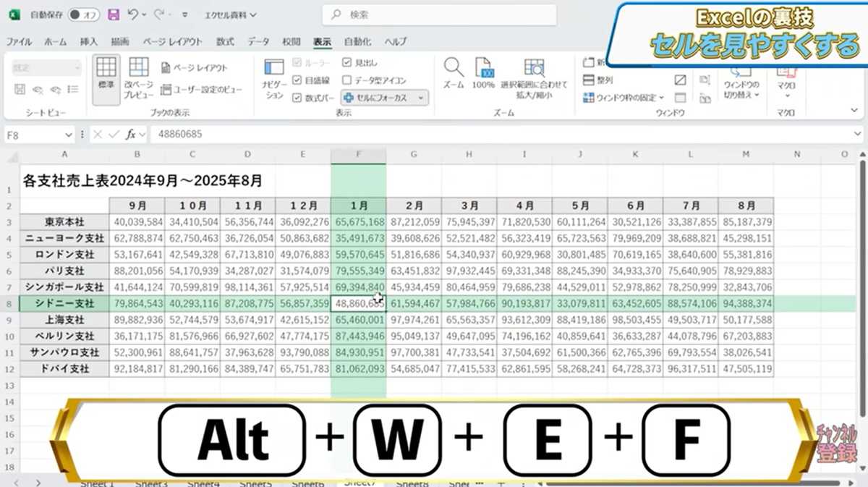The height and width of the screenshot is (487, 868).
Task: Uncheck the 目盛線 gridlines checkbox
Action: tap(299, 80)
